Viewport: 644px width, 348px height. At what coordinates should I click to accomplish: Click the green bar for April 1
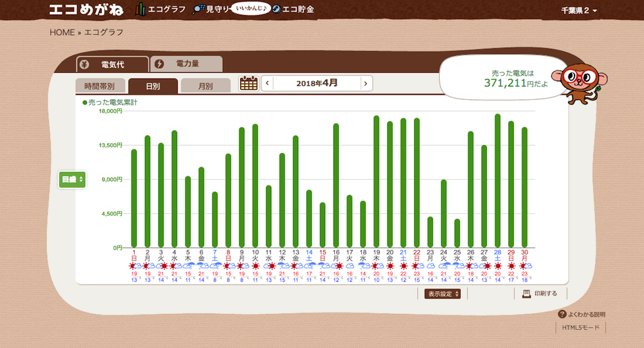click(x=134, y=198)
